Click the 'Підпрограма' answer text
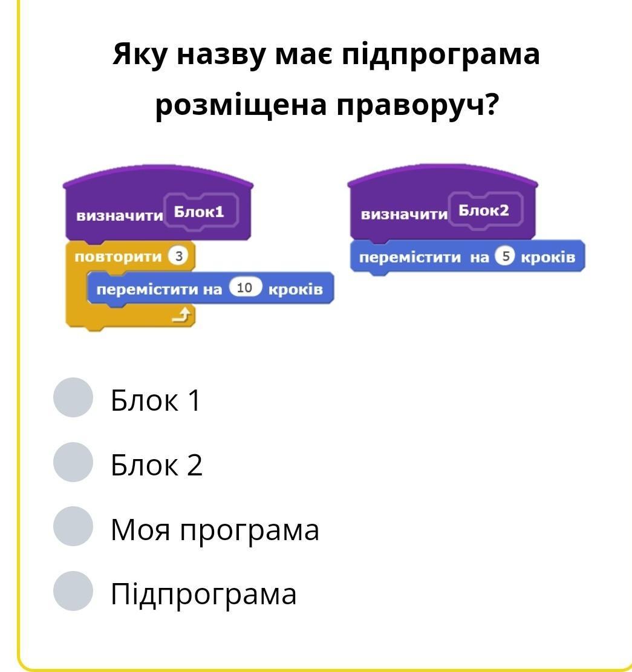632x672 pixels. point(203,594)
